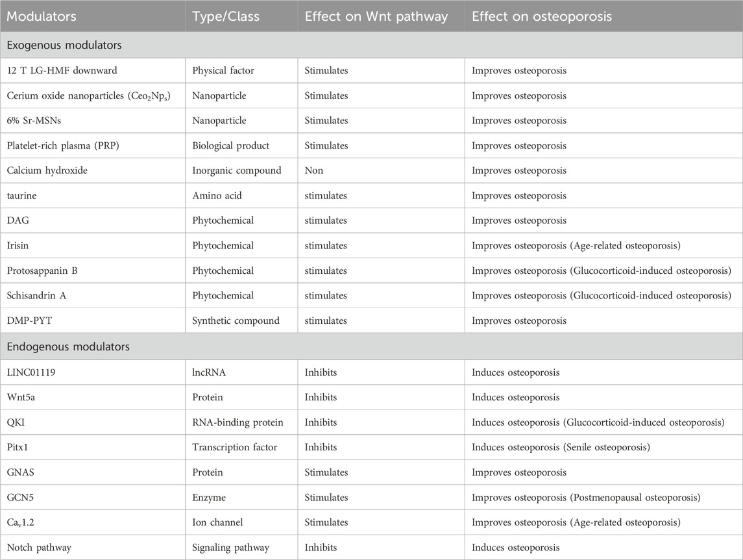Click the Ion channel type cell

[215, 522]
